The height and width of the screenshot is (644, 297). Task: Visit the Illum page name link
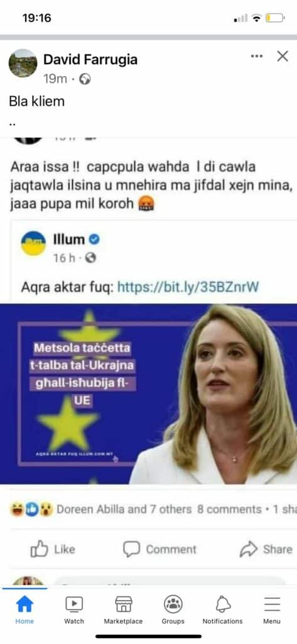[x=69, y=239]
